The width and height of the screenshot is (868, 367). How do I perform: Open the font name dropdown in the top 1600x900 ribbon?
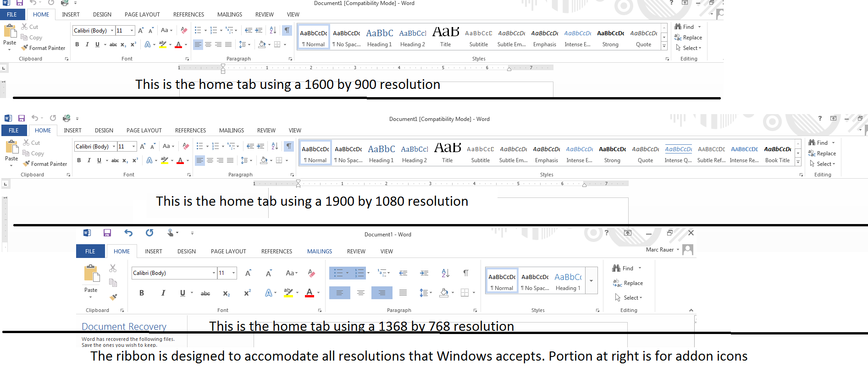pyautogui.click(x=112, y=31)
